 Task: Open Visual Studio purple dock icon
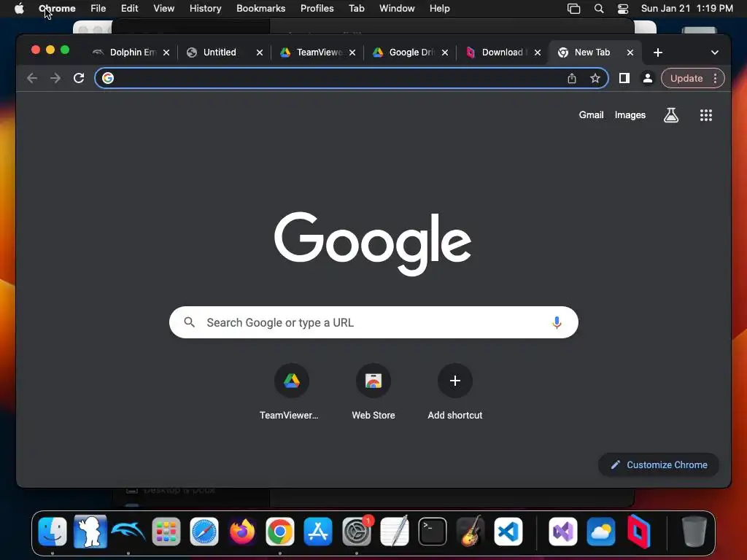[x=563, y=532]
